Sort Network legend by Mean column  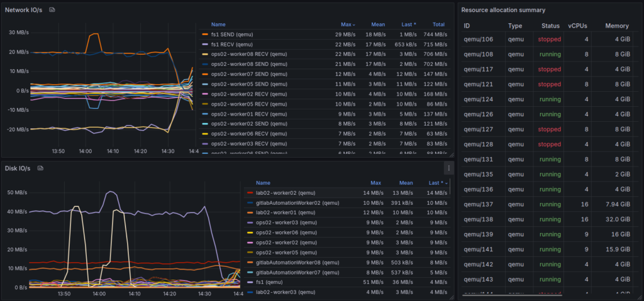379,25
